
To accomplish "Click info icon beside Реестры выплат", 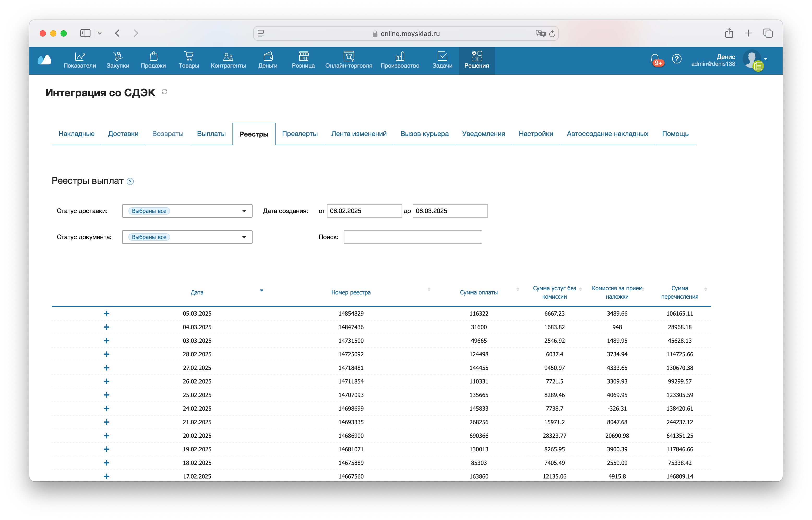I will click(x=130, y=182).
